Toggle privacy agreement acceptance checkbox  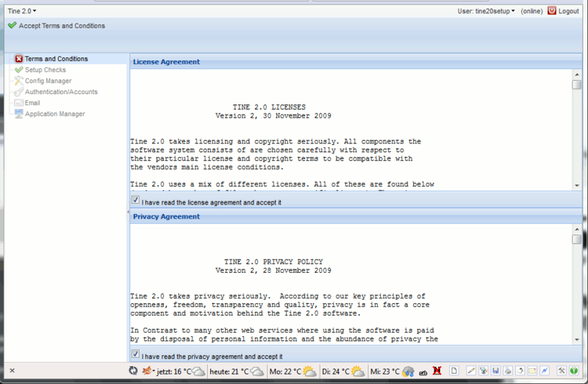coord(135,354)
